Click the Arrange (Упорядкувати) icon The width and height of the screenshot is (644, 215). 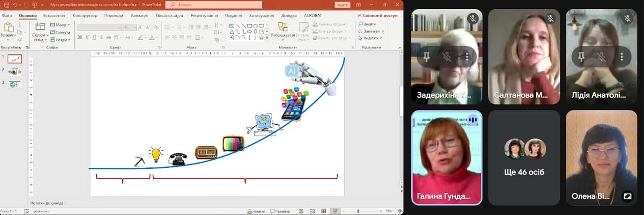pos(282,27)
